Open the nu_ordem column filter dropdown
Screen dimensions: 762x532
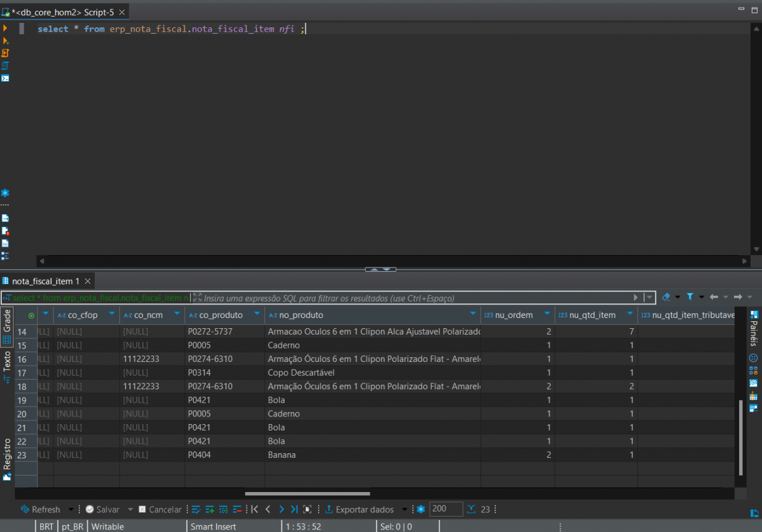tap(547, 314)
